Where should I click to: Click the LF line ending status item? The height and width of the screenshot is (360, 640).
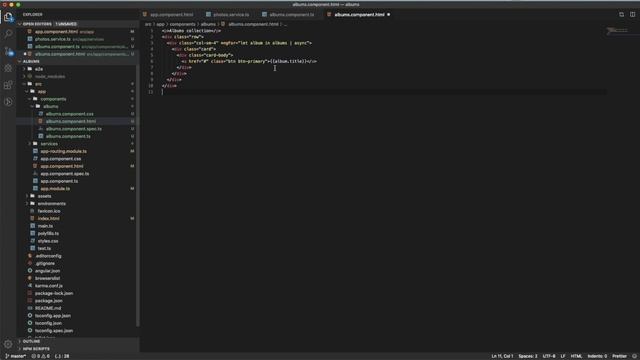click(563, 356)
